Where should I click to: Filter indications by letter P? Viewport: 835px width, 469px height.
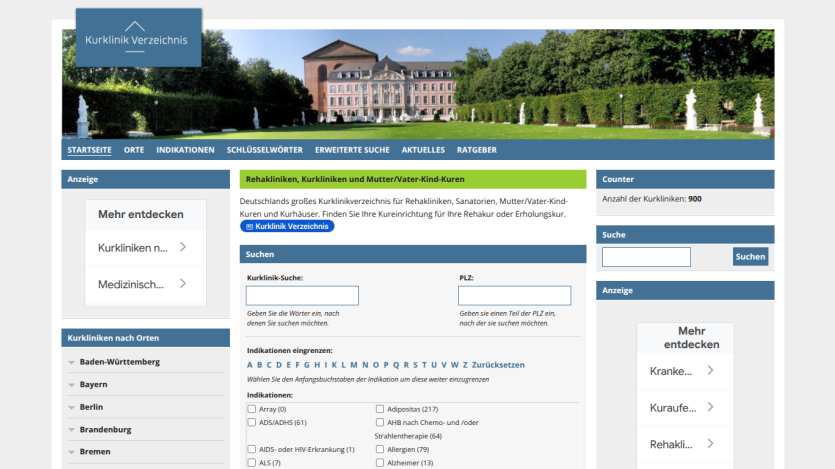(x=386, y=365)
